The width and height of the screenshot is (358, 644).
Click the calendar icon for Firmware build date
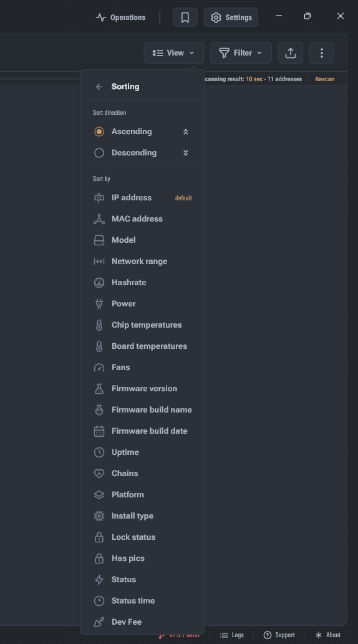tap(99, 431)
